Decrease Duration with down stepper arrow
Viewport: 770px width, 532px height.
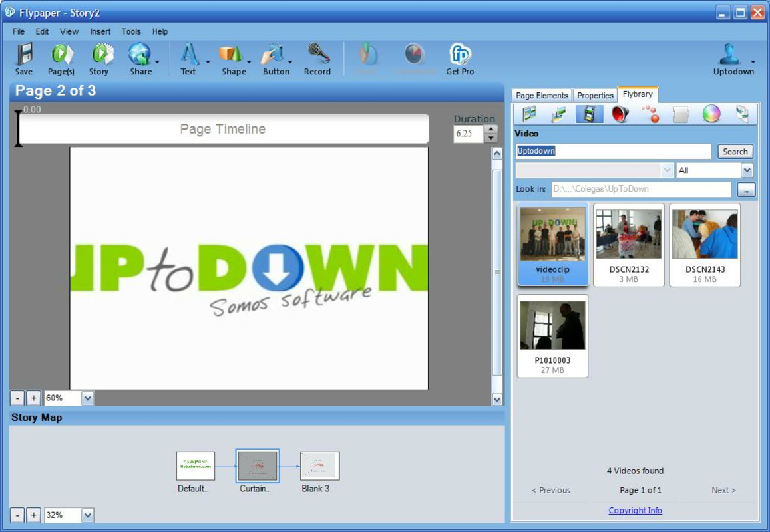490,138
